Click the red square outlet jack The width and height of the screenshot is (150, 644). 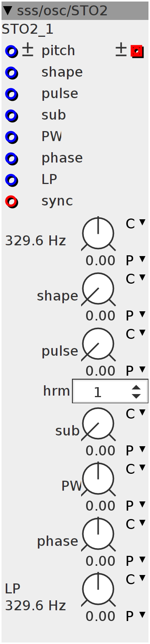tap(137, 51)
